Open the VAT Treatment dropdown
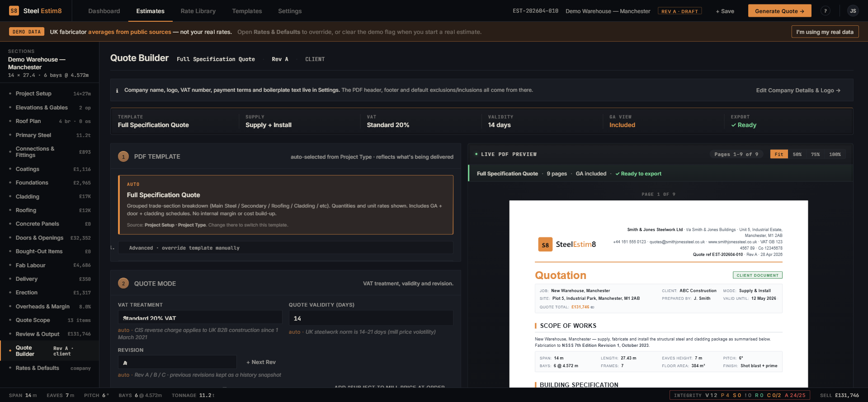868x402 pixels. point(200,318)
